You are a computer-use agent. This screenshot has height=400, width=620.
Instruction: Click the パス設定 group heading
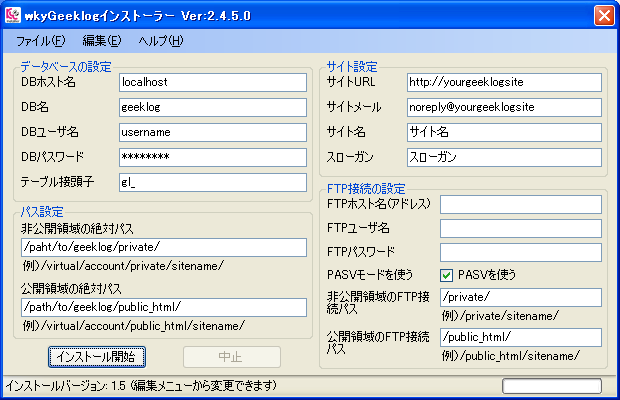pos(42,212)
